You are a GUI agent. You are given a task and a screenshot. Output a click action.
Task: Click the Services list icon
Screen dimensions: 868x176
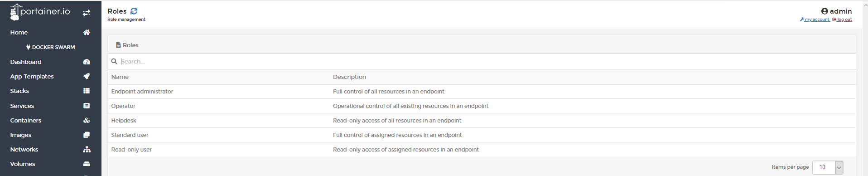tap(87, 106)
